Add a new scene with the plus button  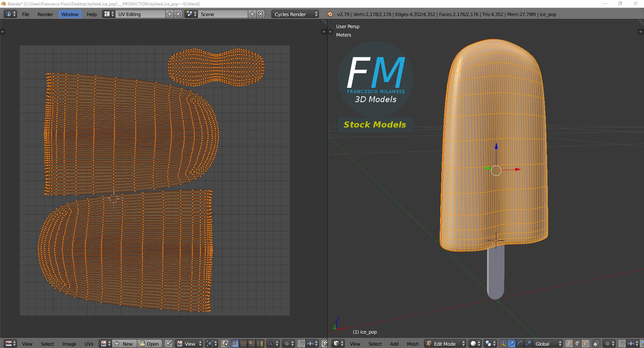pos(252,14)
